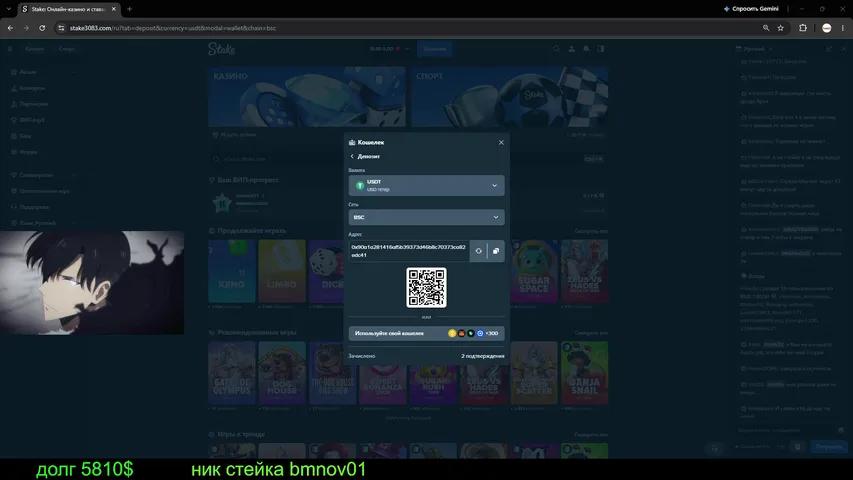Bookmark this page with the star
This screenshot has height=480, width=853.
tap(781, 28)
